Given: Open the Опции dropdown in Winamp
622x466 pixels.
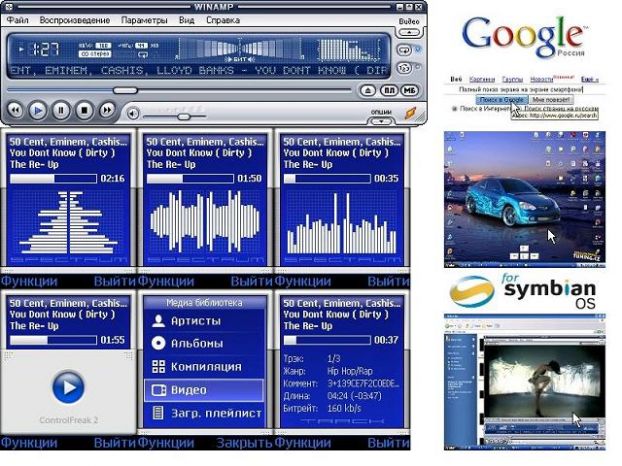Looking at the screenshot, I should pos(381,121).
